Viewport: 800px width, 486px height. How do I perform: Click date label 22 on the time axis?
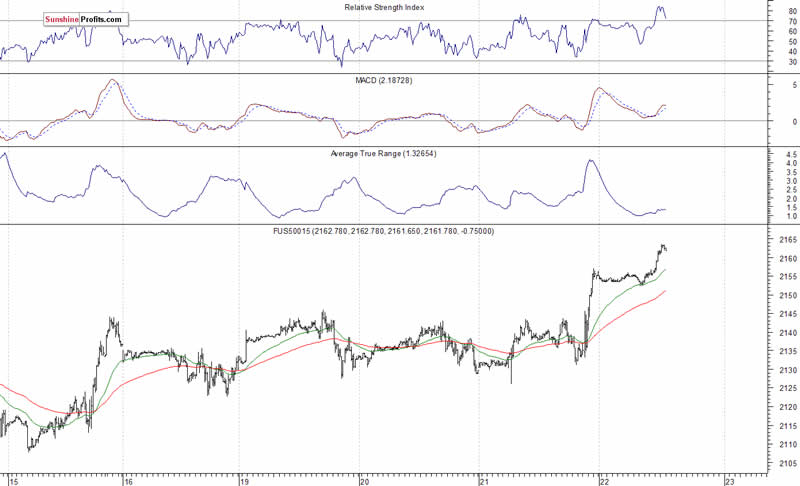click(x=603, y=480)
